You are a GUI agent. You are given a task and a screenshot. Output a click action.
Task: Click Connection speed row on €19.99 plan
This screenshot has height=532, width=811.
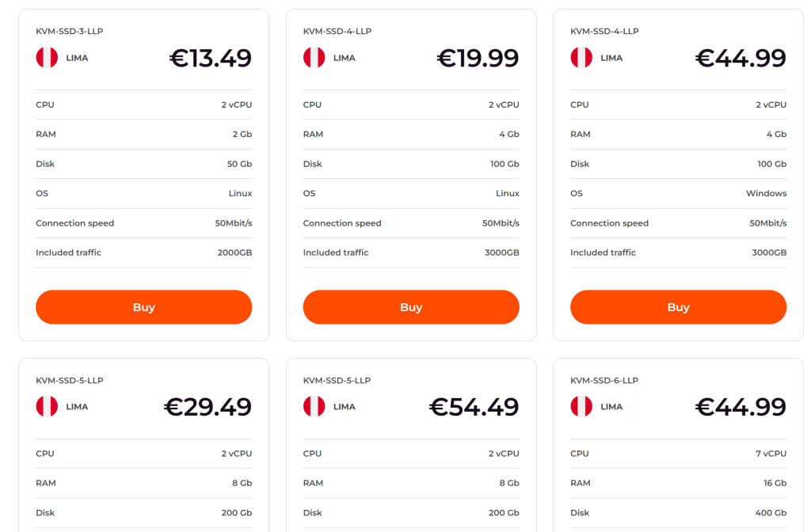point(411,223)
